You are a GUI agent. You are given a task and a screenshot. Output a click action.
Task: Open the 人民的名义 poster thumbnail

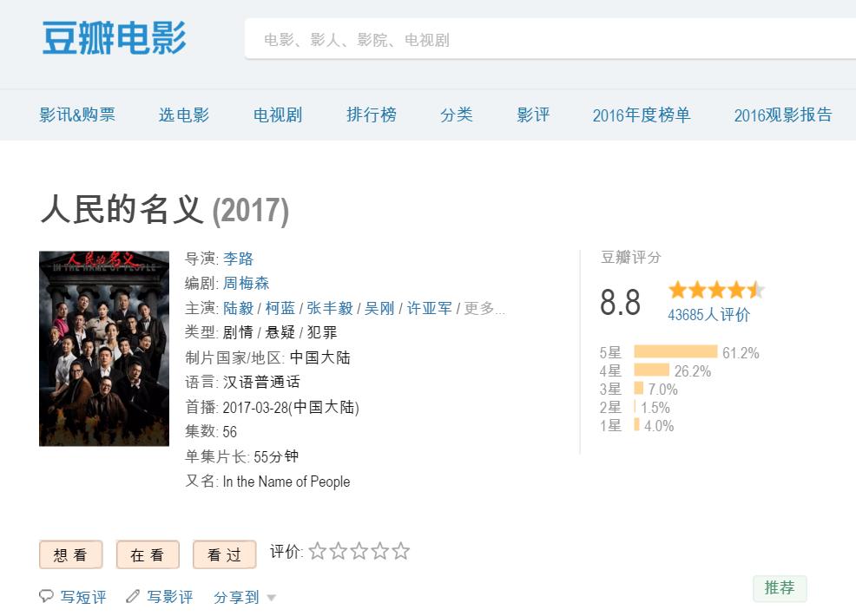click(104, 349)
